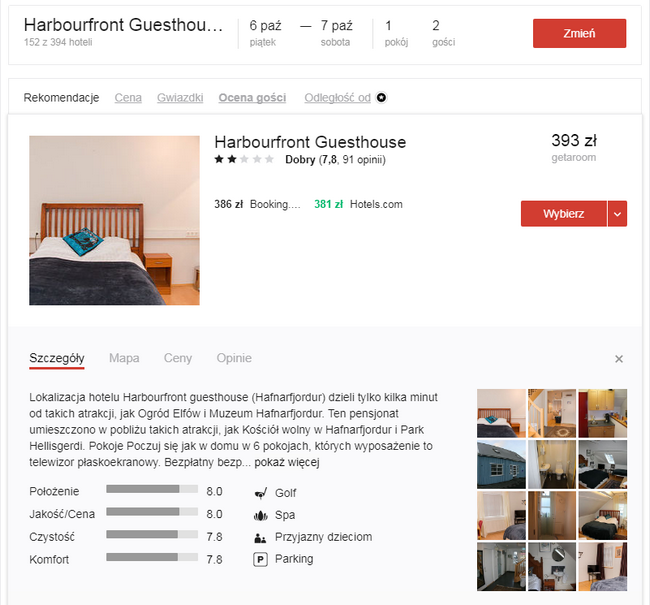Click the Parking amenity icon
Screen dimensions: 650x605
[261, 559]
